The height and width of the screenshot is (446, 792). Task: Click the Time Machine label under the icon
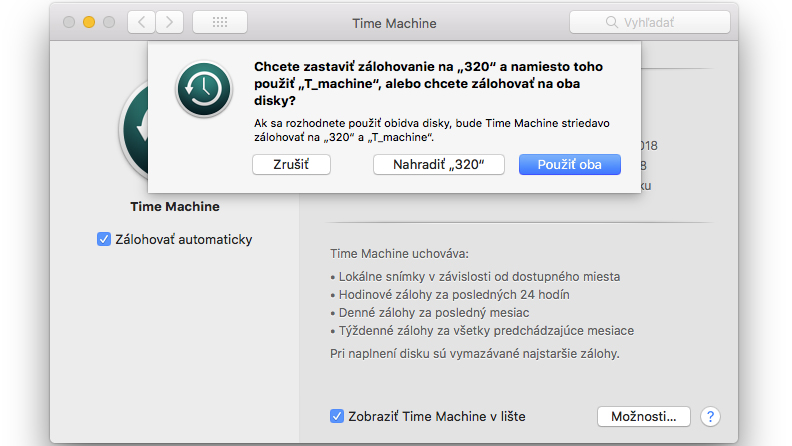(175, 207)
